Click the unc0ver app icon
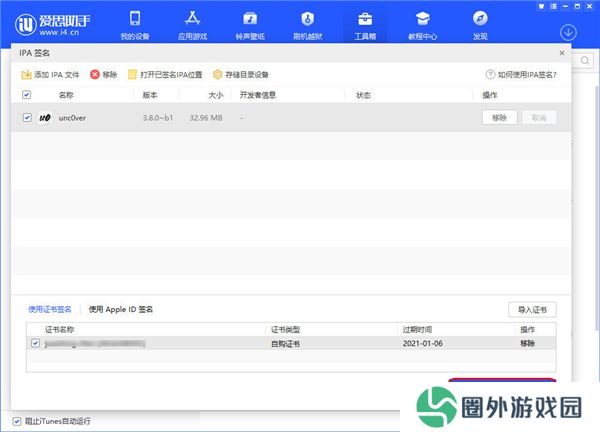Image resolution: width=600 pixels, height=432 pixels. coord(45,117)
